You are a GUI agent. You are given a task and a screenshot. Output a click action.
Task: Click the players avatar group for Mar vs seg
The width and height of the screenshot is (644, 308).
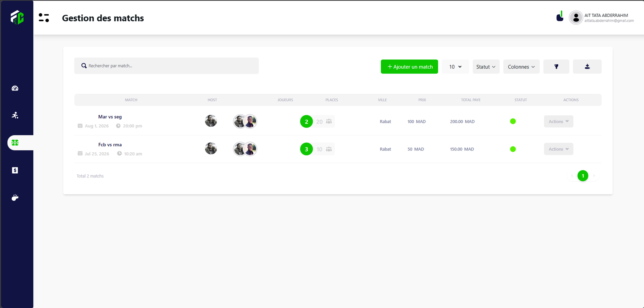[245, 121]
